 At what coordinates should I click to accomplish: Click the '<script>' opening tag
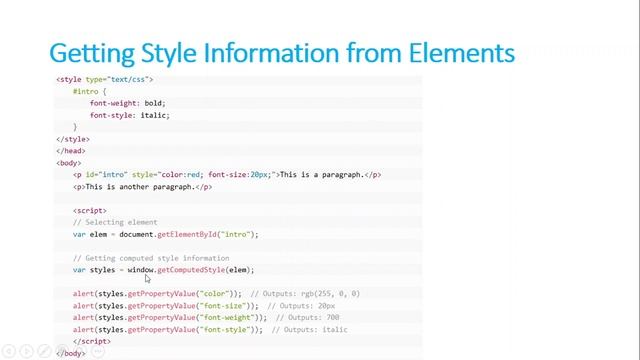tap(90, 211)
